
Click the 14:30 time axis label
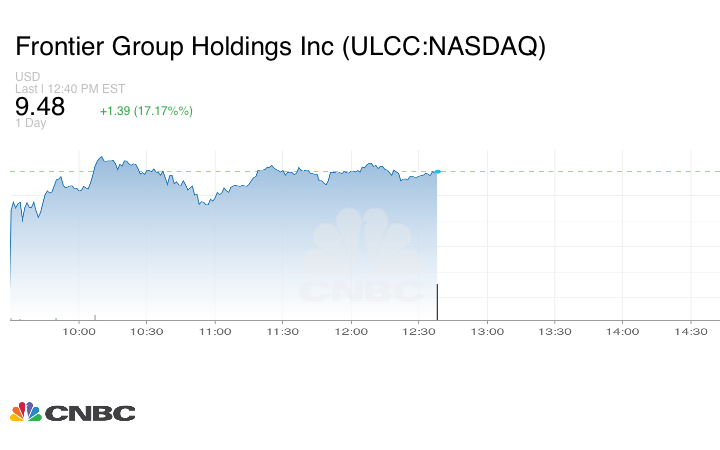point(691,331)
